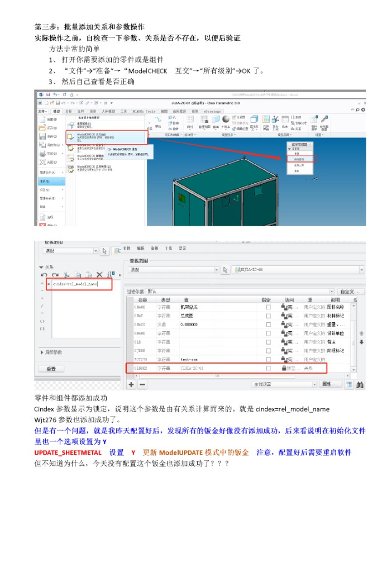
Task: Toggle 指定 checkbox for test-asm row
Action: point(269,360)
